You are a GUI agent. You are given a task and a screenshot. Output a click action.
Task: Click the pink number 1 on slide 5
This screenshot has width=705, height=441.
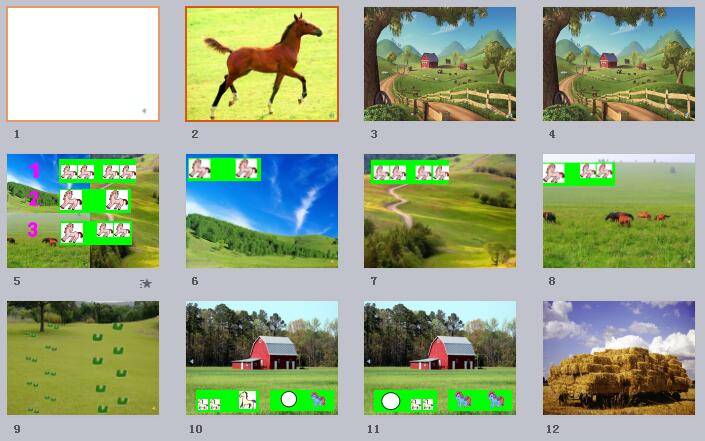point(34,171)
